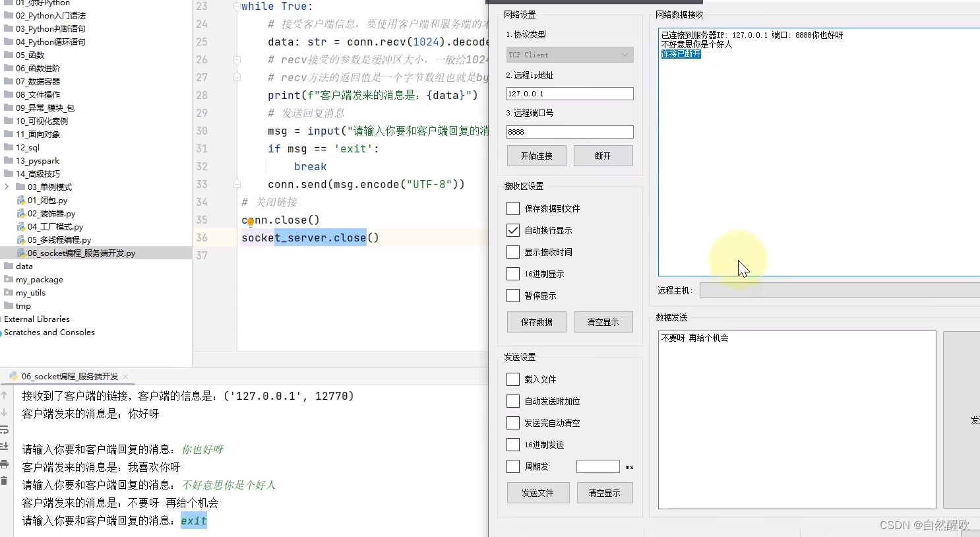Open 06_socket编程_服务端开发.py in project tree

pyautogui.click(x=81, y=253)
